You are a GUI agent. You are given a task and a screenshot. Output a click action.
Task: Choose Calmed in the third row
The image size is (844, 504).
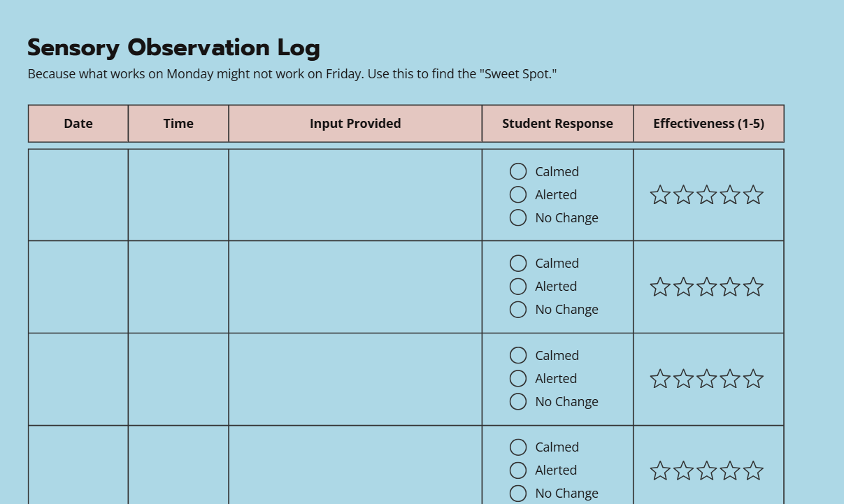point(518,355)
